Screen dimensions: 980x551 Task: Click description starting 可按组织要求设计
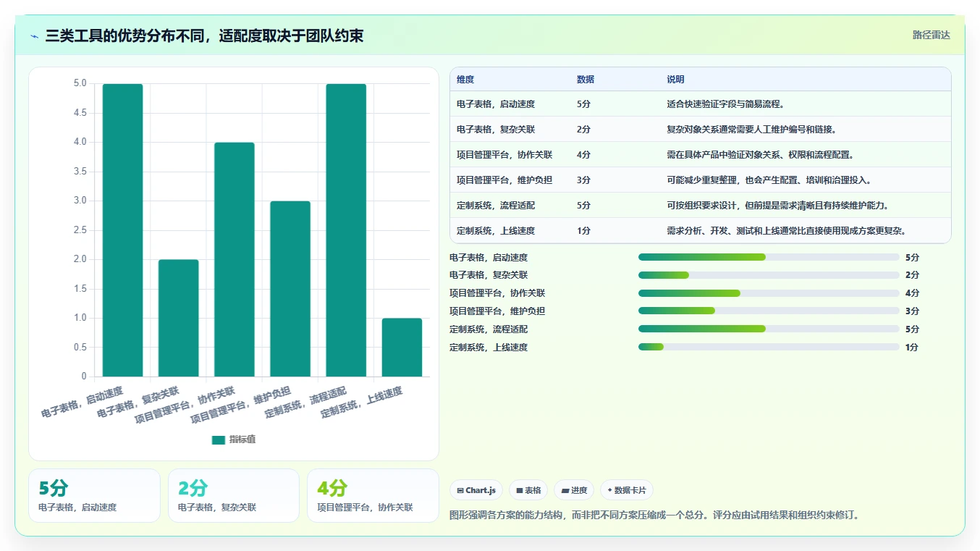[777, 206]
